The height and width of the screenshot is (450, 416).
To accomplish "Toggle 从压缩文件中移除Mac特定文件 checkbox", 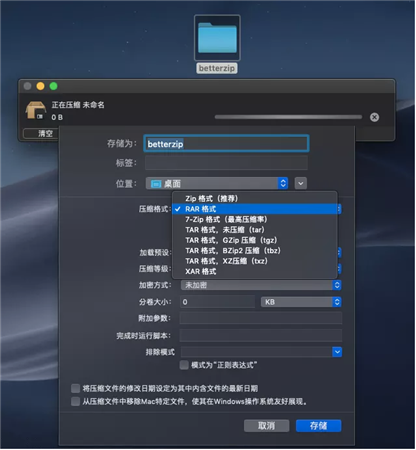I will (x=75, y=401).
